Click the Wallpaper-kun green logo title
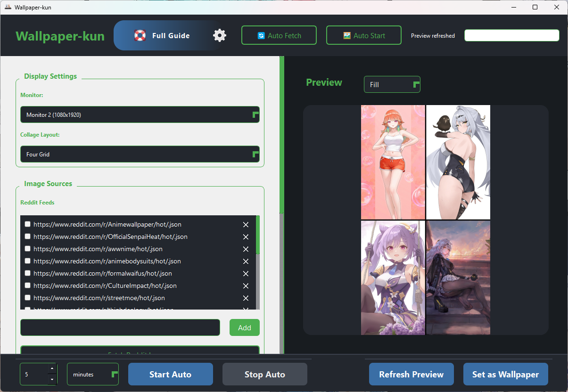The height and width of the screenshot is (392, 568). point(60,36)
